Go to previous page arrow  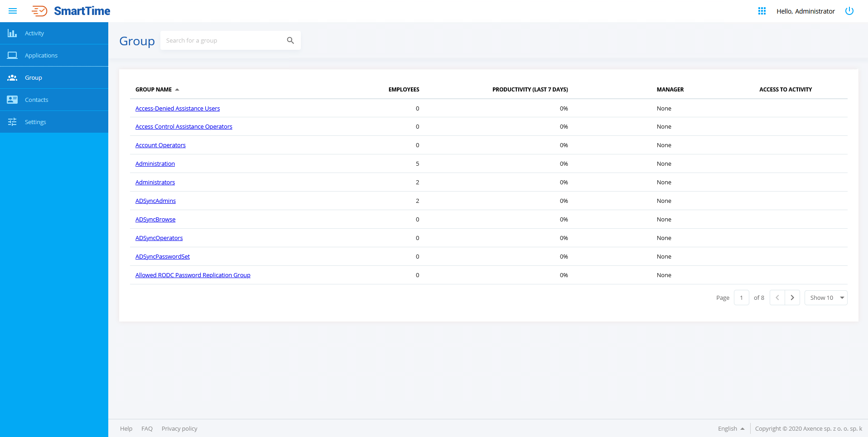pos(777,298)
